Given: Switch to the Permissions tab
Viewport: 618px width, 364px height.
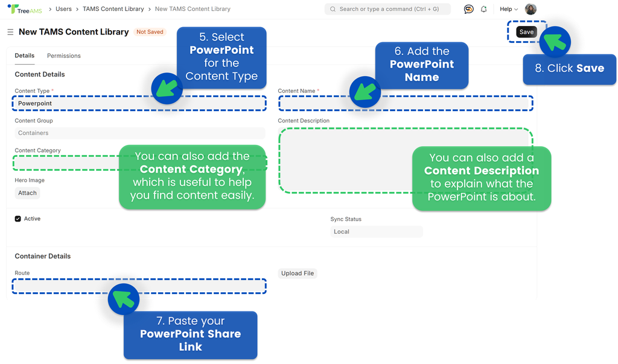Looking at the screenshot, I should pos(64,56).
